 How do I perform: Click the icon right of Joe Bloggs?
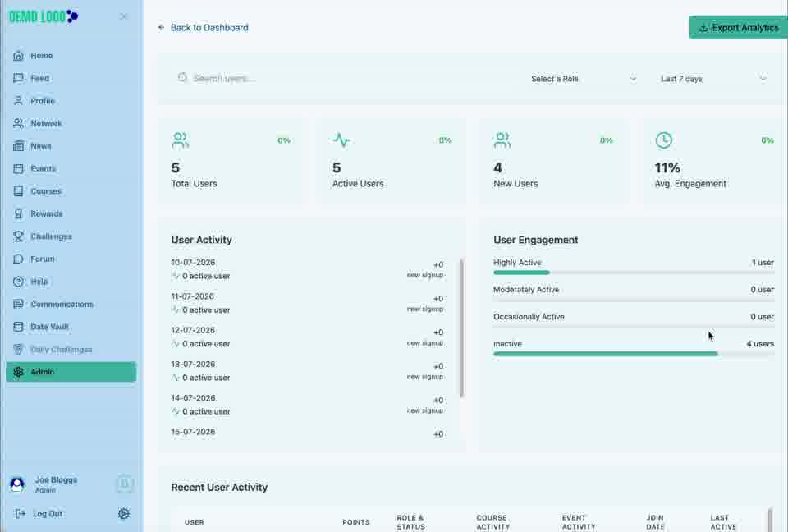coord(125,484)
